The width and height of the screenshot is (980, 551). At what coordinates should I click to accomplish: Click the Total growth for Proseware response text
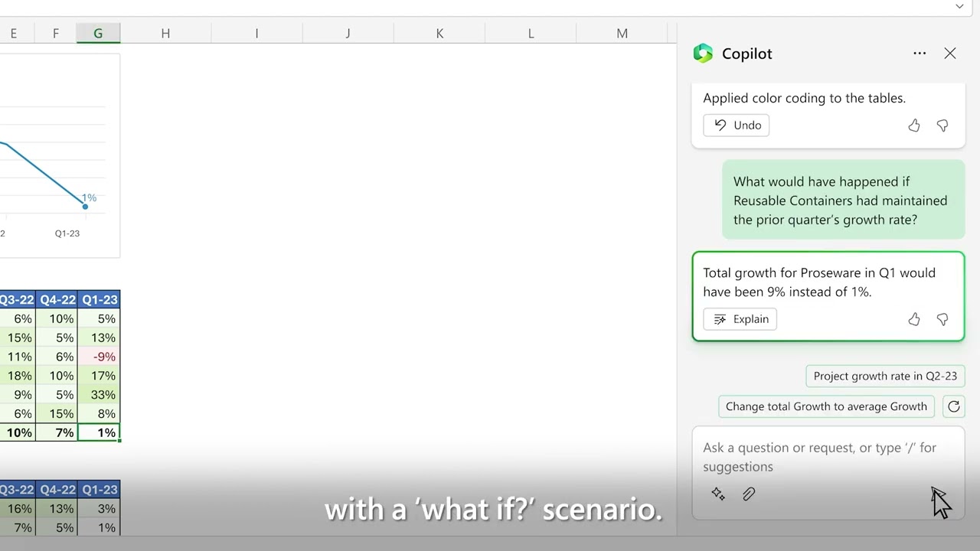click(819, 282)
